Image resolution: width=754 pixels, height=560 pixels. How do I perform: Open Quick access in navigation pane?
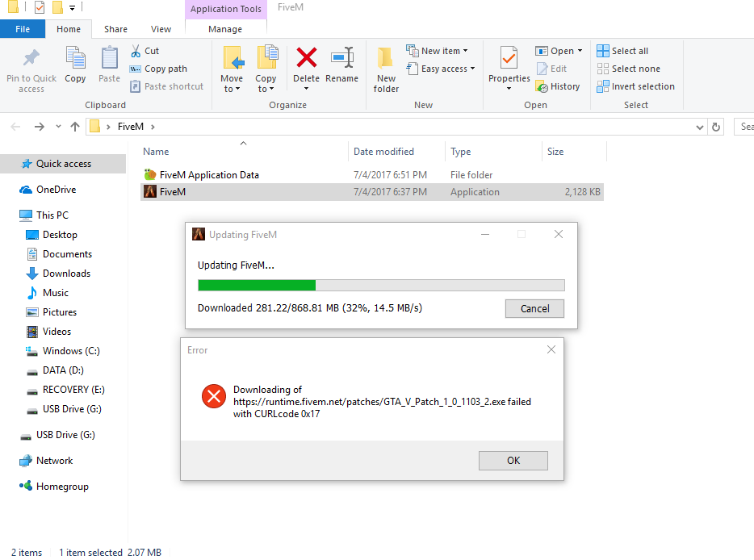[x=63, y=164]
